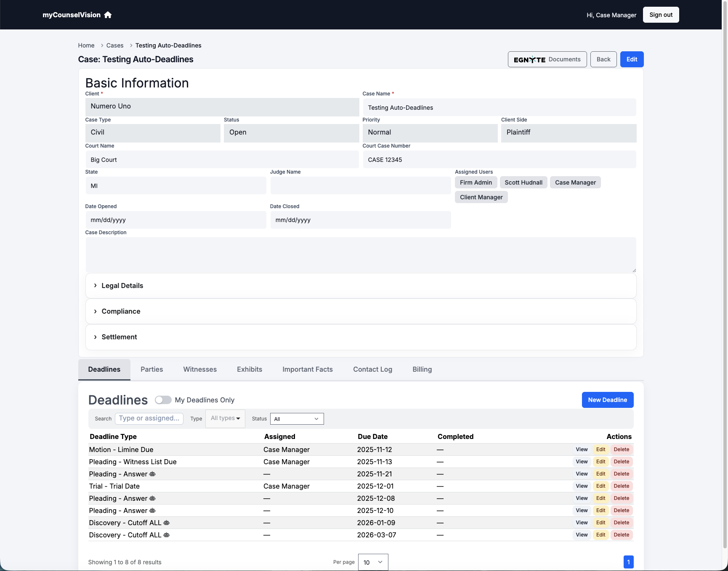Click robot icon on Pleading - Answer due 2025-11-21
Image resolution: width=728 pixels, height=571 pixels.
153,474
